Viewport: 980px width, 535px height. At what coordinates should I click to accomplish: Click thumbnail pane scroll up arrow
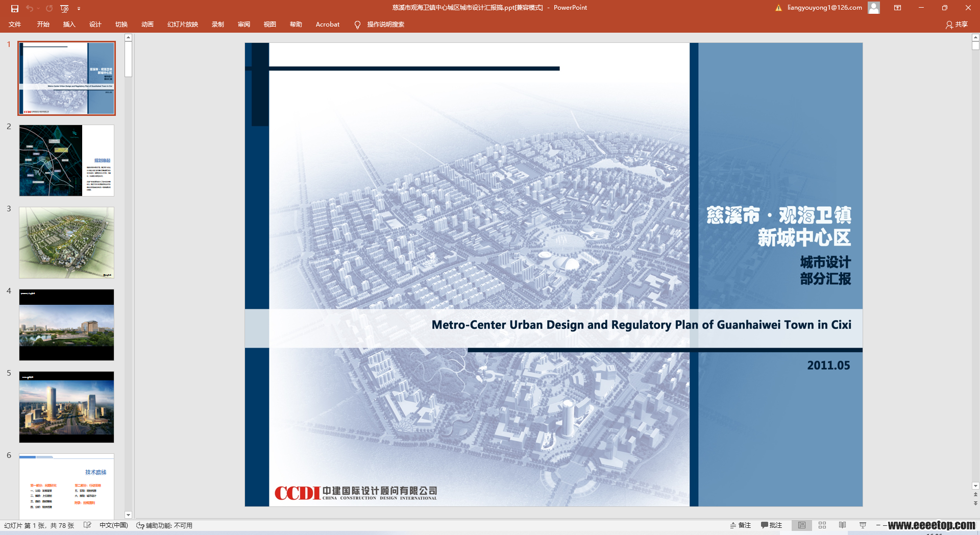tap(129, 37)
